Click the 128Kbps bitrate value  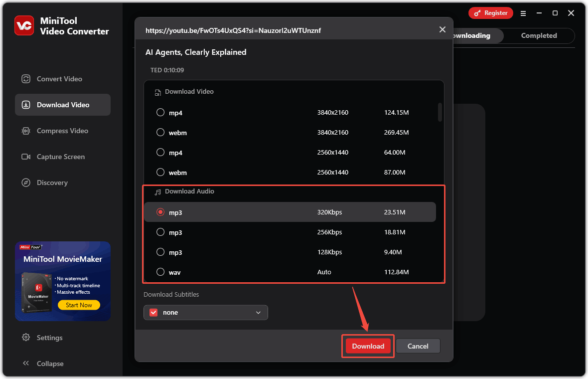[x=329, y=252]
